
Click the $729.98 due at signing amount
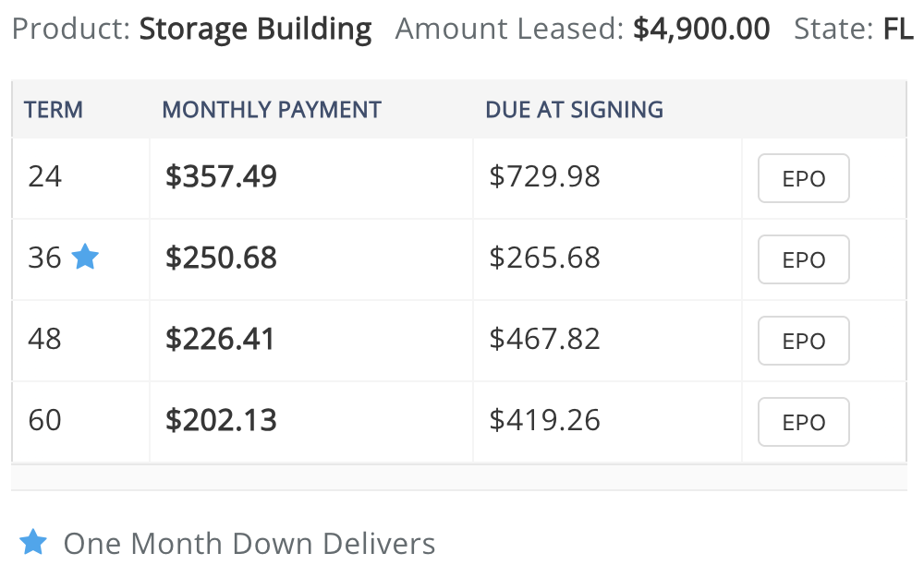click(544, 176)
